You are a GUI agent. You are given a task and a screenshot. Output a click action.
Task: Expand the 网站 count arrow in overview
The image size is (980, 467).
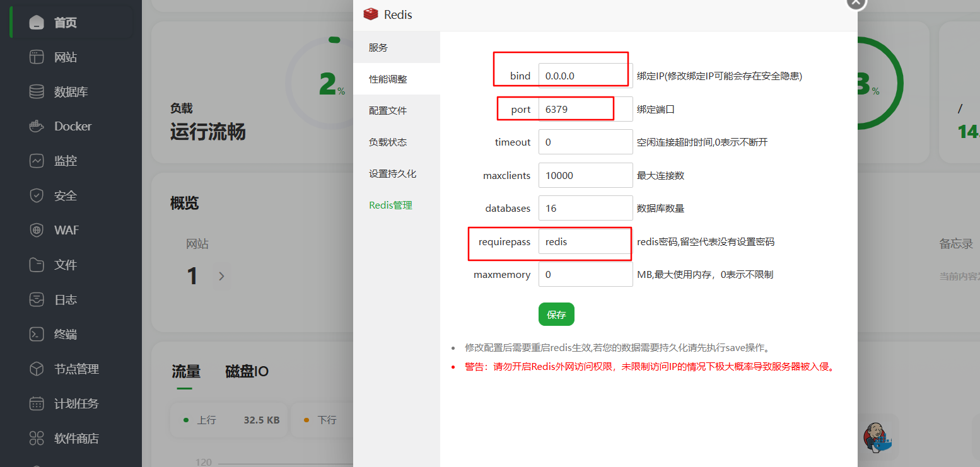click(221, 276)
